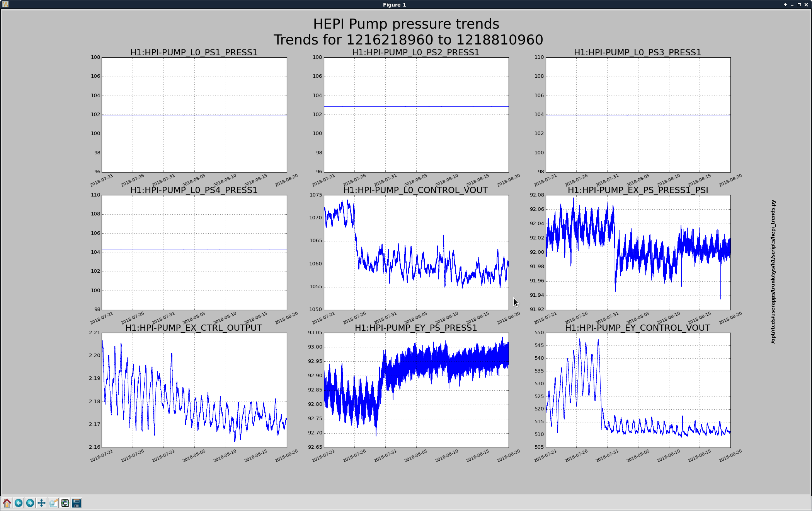The height and width of the screenshot is (511, 812).
Task: Click inside H1:HPI-PUMP_EX_CTRL_OUTPUT plot
Action: (x=194, y=390)
